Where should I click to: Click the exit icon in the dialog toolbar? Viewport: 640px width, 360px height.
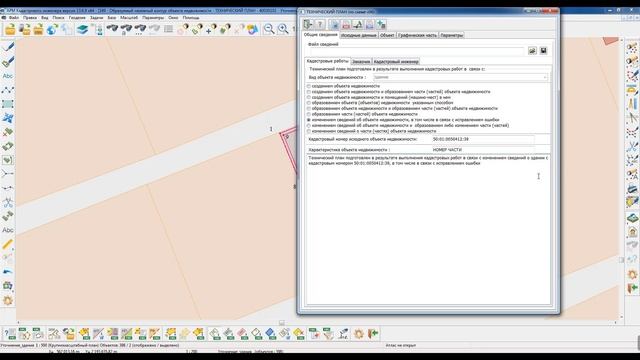tap(308, 24)
